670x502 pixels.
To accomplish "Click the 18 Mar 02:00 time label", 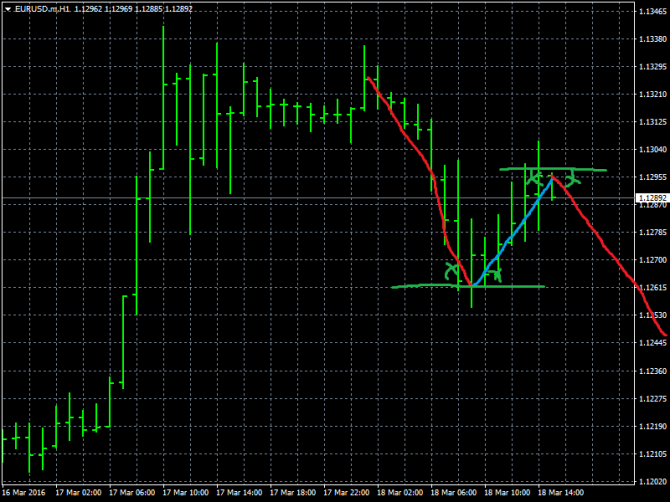I will [400, 493].
